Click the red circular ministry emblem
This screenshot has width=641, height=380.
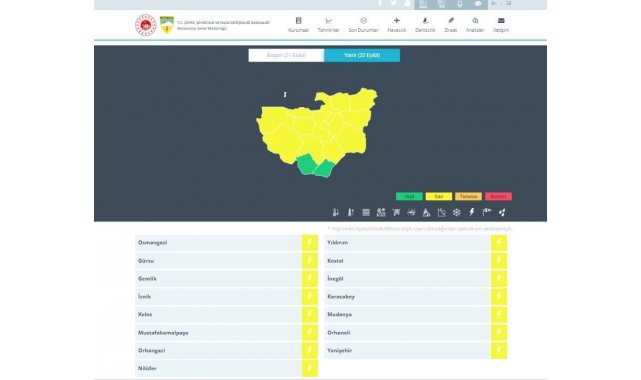point(146,25)
